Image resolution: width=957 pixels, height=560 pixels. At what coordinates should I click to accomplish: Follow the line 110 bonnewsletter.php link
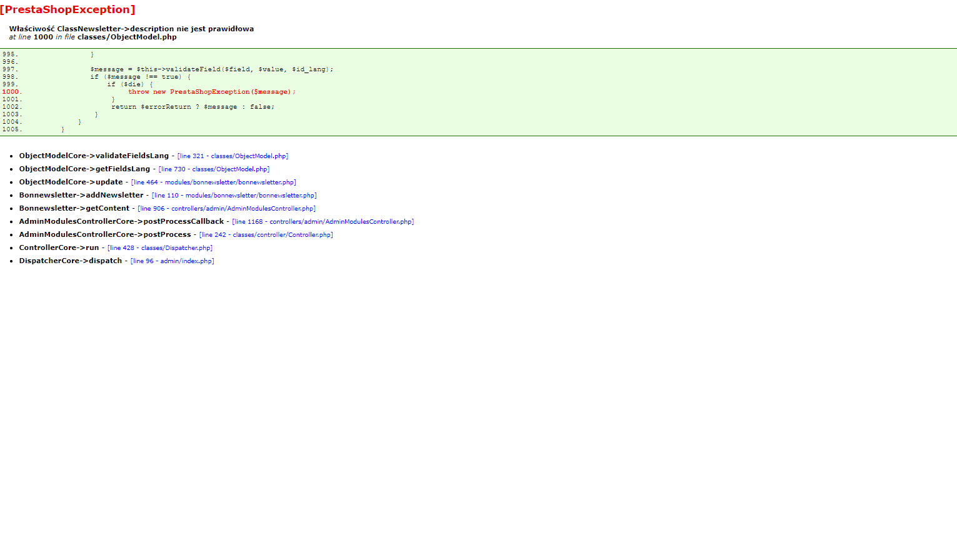tap(234, 196)
